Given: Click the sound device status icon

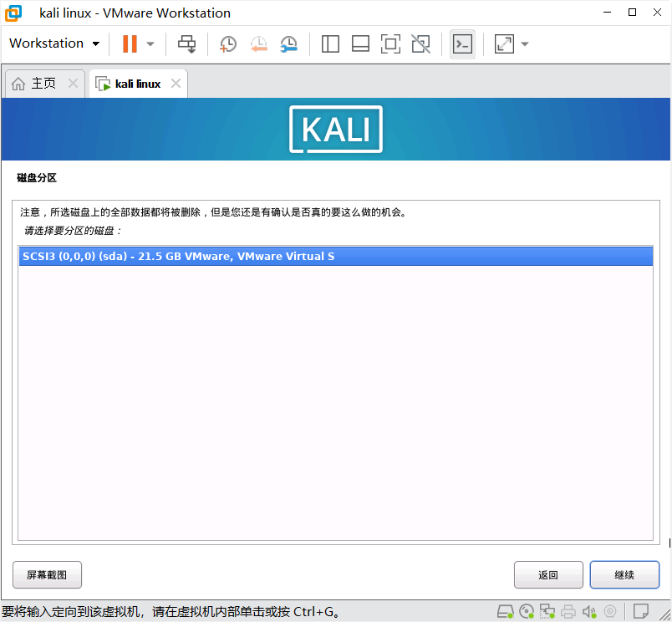Looking at the screenshot, I should pyautogui.click(x=589, y=611).
